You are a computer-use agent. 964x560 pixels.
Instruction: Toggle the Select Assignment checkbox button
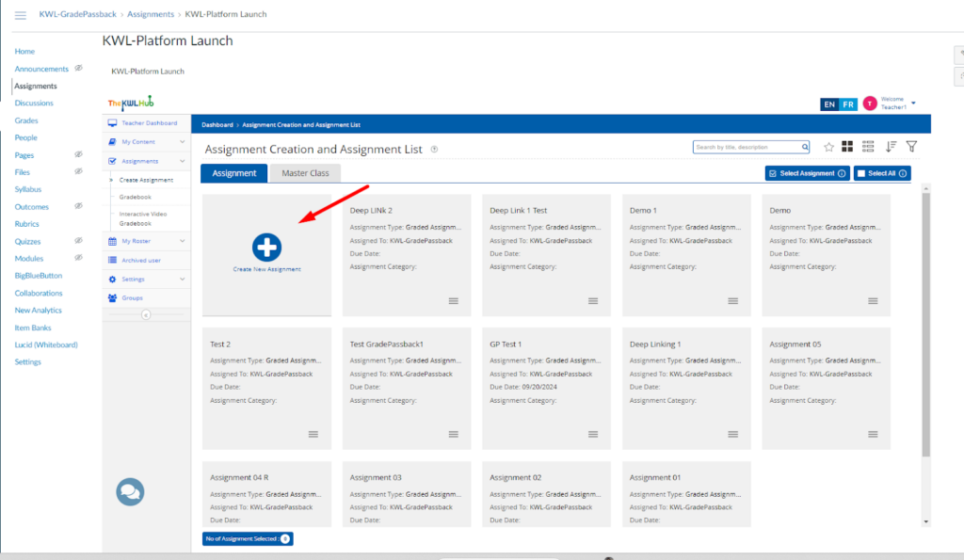pos(773,173)
